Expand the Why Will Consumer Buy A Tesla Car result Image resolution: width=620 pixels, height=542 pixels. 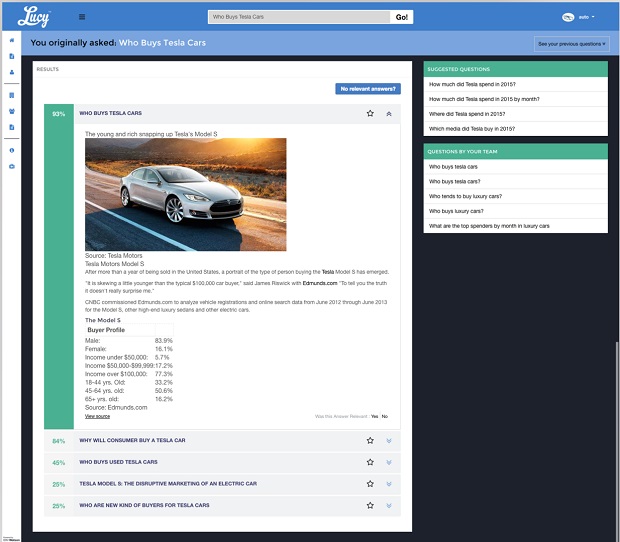(x=389, y=441)
